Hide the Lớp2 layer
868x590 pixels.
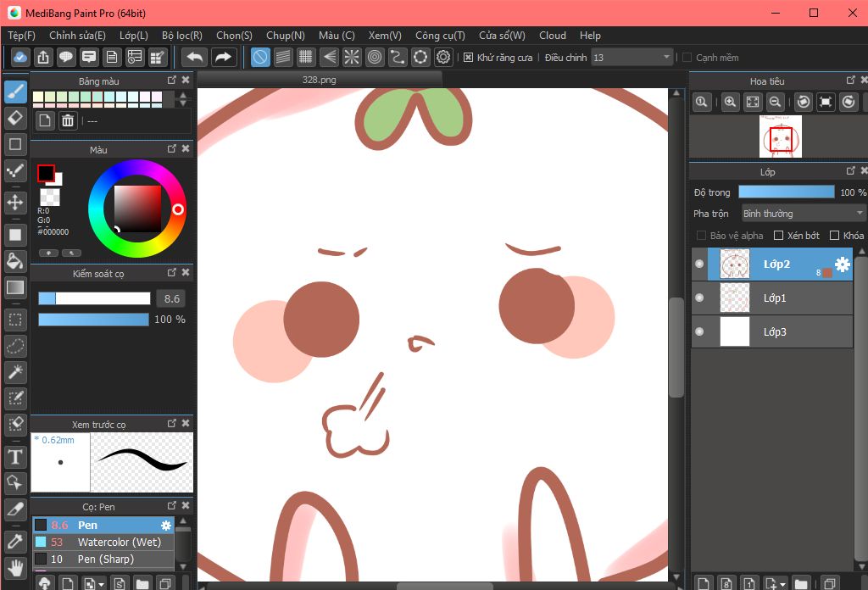coord(699,264)
